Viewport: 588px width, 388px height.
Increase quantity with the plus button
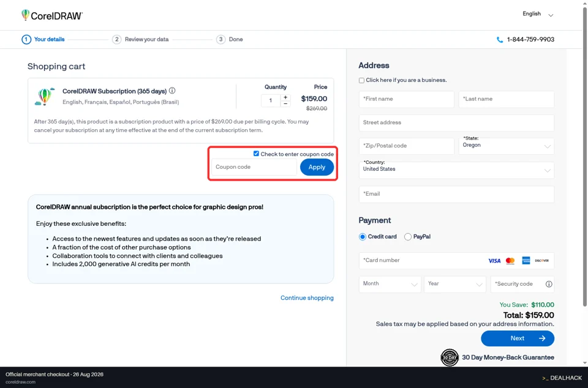(x=285, y=97)
